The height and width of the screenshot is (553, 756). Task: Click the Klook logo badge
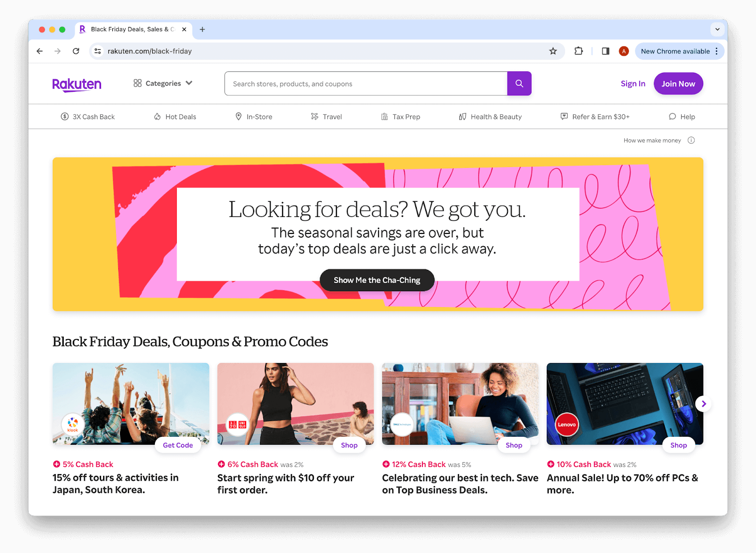pos(73,424)
